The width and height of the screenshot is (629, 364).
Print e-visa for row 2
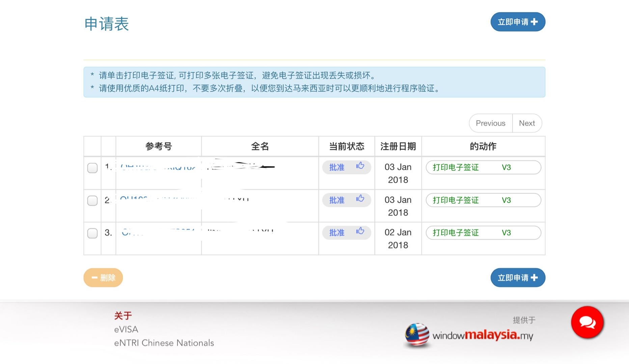(483, 200)
